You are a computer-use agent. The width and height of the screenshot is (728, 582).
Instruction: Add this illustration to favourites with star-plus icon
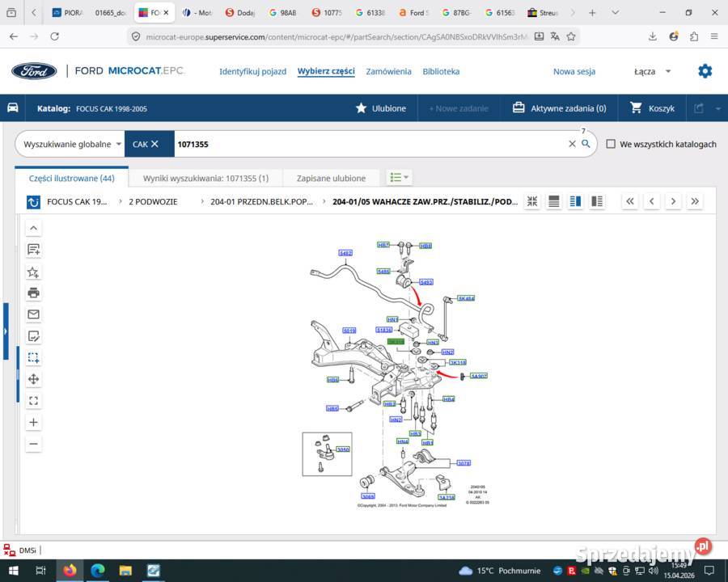33,272
